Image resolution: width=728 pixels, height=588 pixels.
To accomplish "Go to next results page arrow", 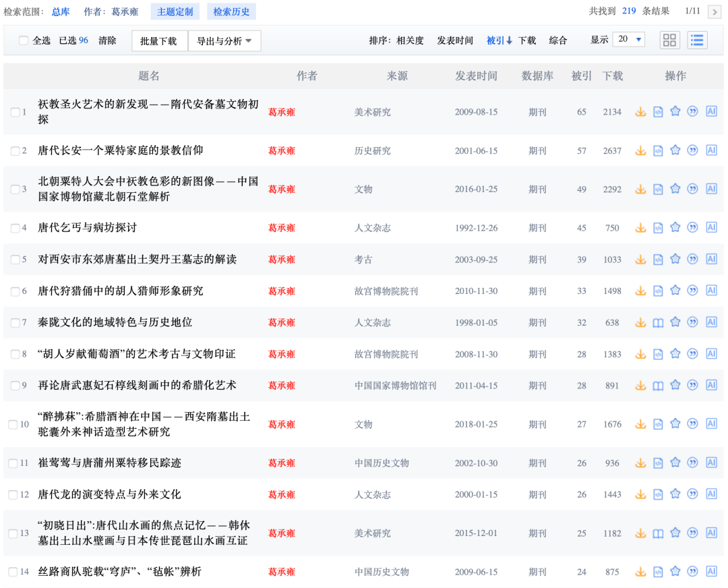I will (x=714, y=11).
